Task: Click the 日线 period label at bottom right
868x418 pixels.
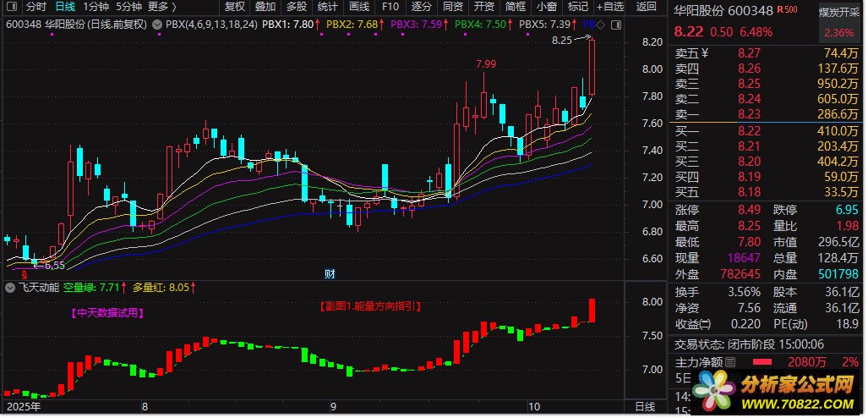Action: point(645,407)
